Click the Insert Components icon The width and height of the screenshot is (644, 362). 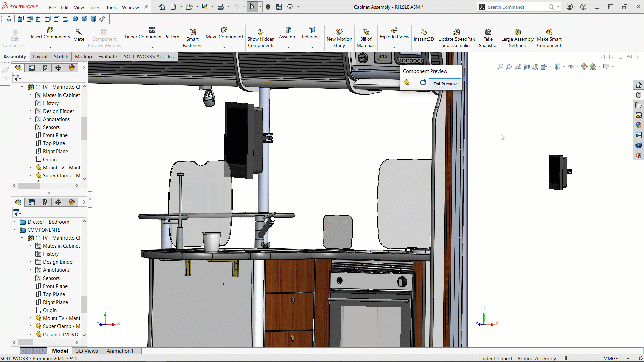pos(50,30)
